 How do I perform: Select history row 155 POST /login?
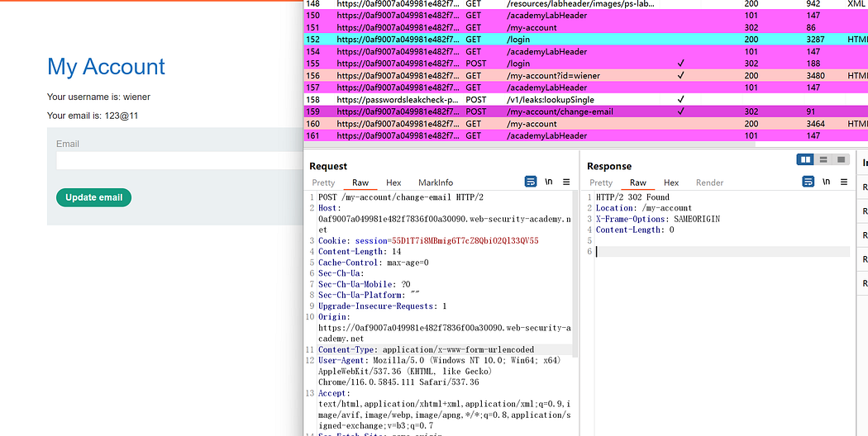click(529, 64)
